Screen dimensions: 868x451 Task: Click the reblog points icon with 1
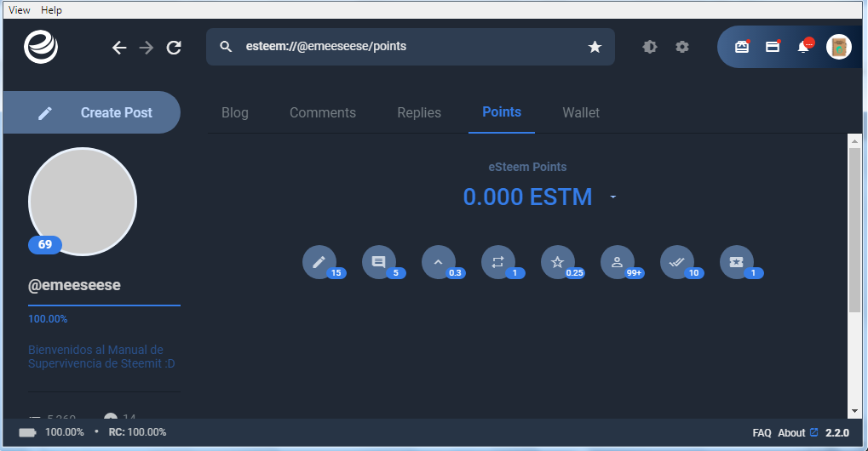pos(498,262)
